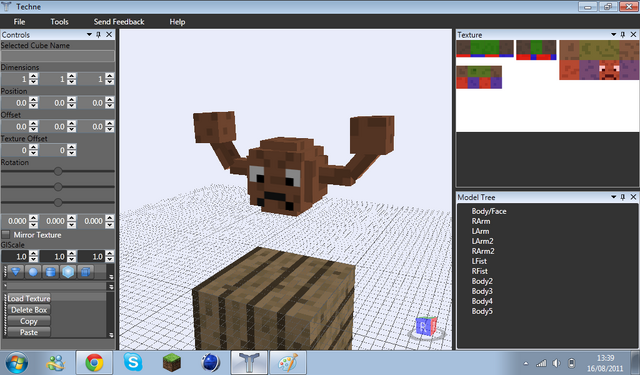Select LFist in the Model Tree

coord(479,261)
